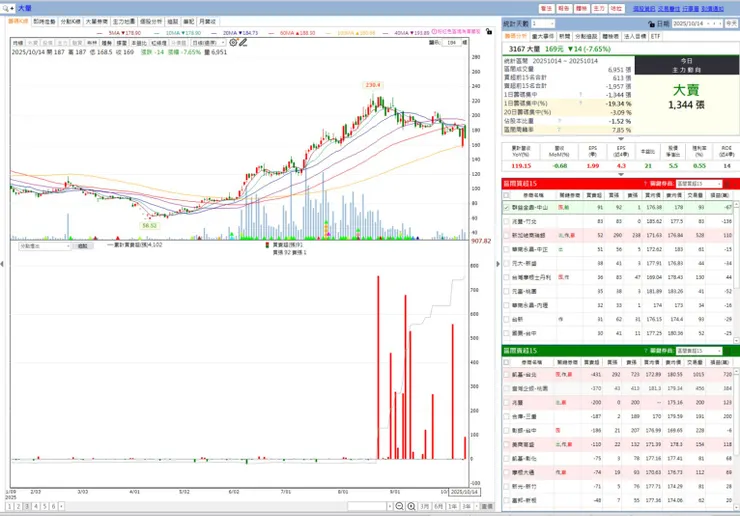Switch to 月營收 tab
The width and height of the screenshot is (740, 516).
click(207, 22)
